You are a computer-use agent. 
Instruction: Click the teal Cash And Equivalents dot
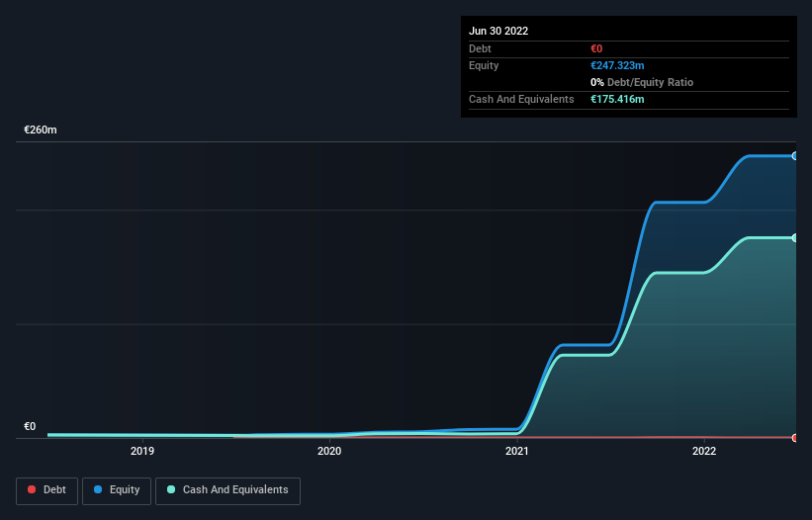[171, 489]
